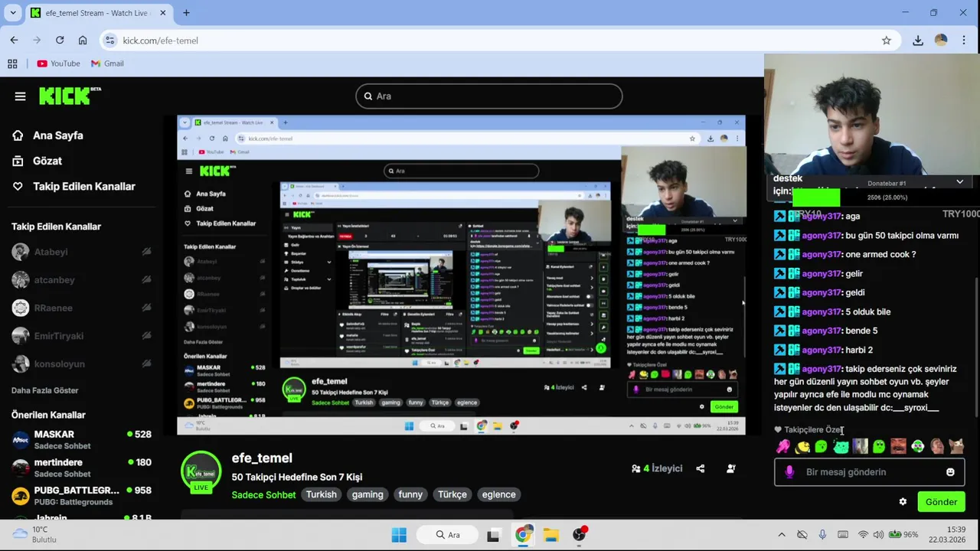
Task: Open the Chrome apps grid
Action: pos(12,64)
